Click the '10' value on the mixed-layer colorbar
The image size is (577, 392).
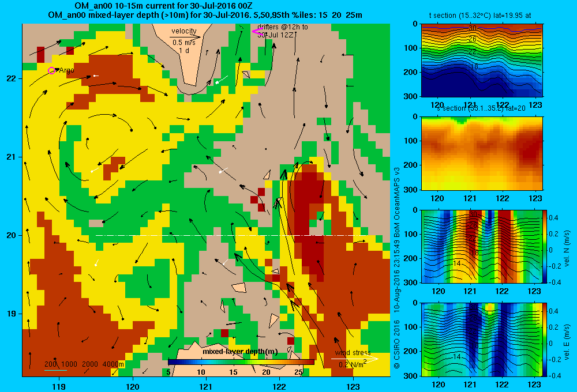(x=201, y=372)
